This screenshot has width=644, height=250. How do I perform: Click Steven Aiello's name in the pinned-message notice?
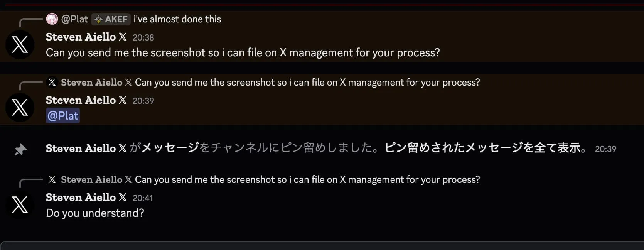point(80,148)
